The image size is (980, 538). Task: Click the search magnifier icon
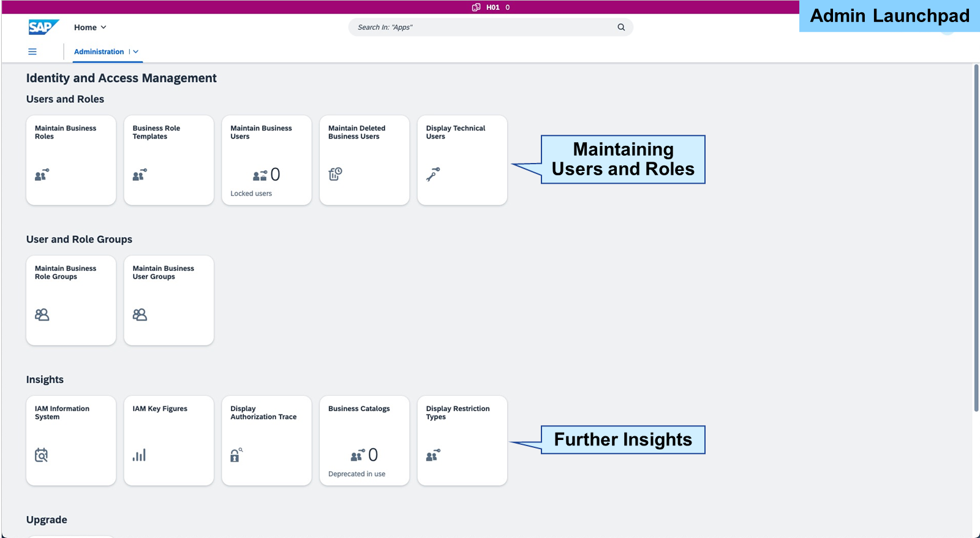[621, 27]
